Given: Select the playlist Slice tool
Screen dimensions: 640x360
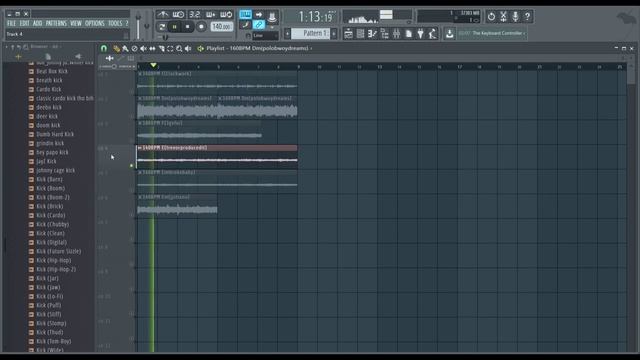Looking at the screenshot, I should click(x=161, y=49).
